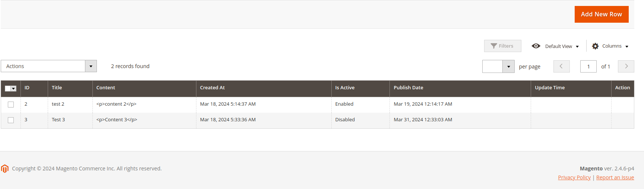This screenshot has height=189, width=644.
Task: Open the Report an Issue link
Action: [615, 177]
